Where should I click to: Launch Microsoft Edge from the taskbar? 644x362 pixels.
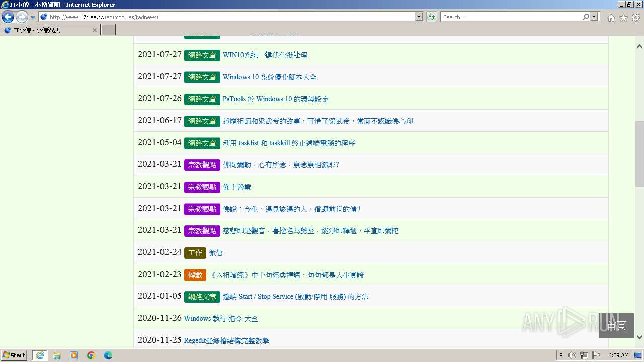(108, 355)
